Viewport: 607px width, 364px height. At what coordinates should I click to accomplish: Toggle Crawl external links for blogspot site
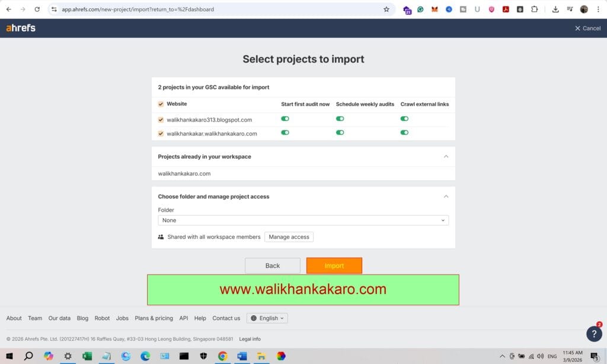[404, 119]
